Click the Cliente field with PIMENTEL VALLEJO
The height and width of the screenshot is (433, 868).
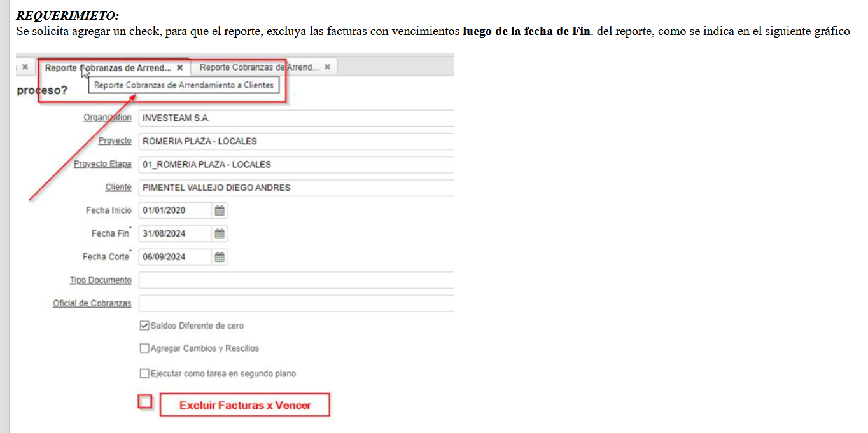click(296, 188)
